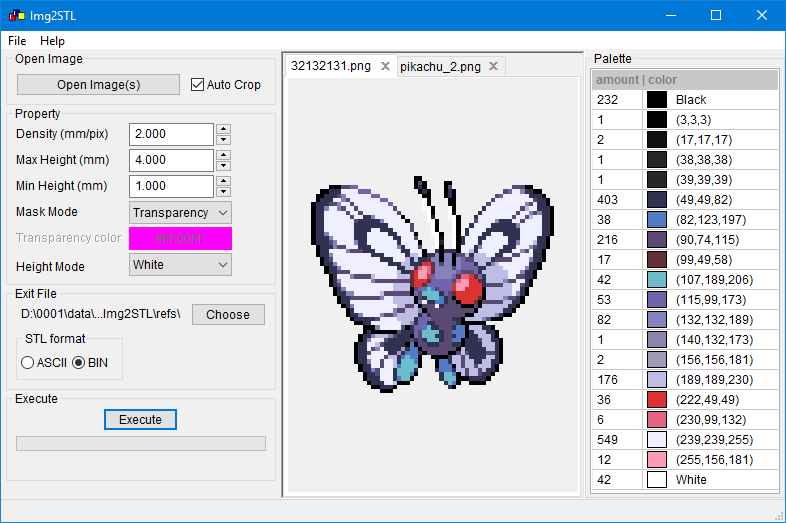
Task: Select the (239,239,255) color swatch
Action: (x=657, y=440)
